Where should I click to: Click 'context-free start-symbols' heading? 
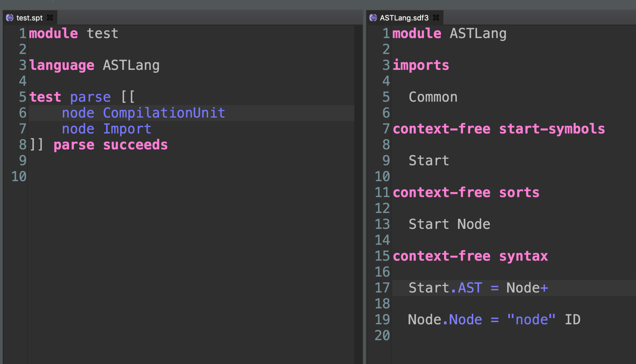click(499, 129)
